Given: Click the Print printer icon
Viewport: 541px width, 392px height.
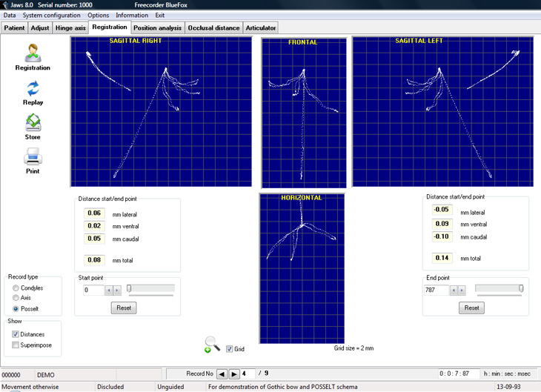Looking at the screenshot, I should pos(33,156).
